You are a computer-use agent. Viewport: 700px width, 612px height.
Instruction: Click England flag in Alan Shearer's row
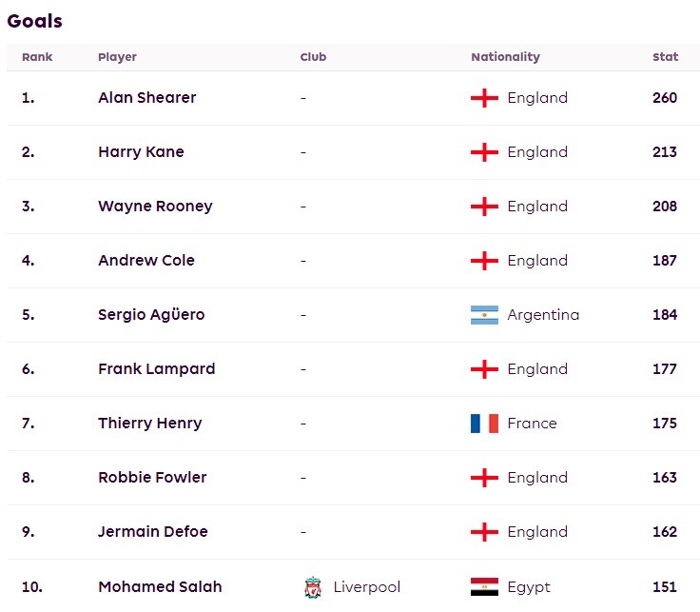[484, 98]
